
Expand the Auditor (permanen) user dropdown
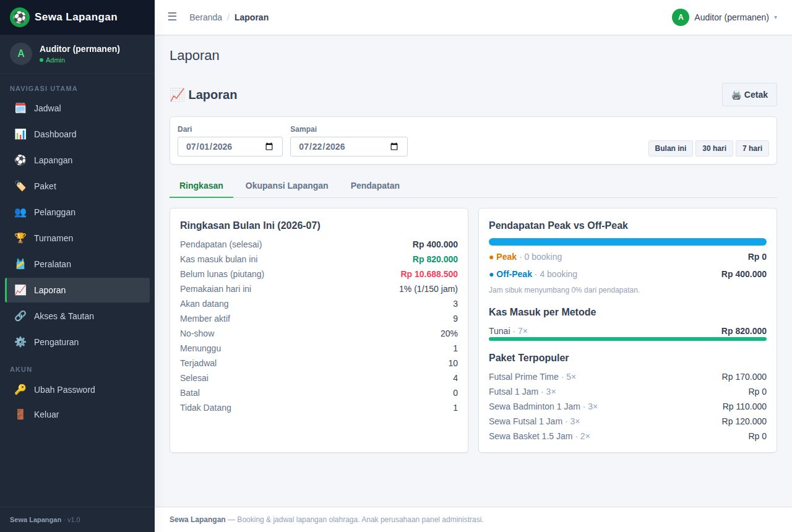click(725, 17)
